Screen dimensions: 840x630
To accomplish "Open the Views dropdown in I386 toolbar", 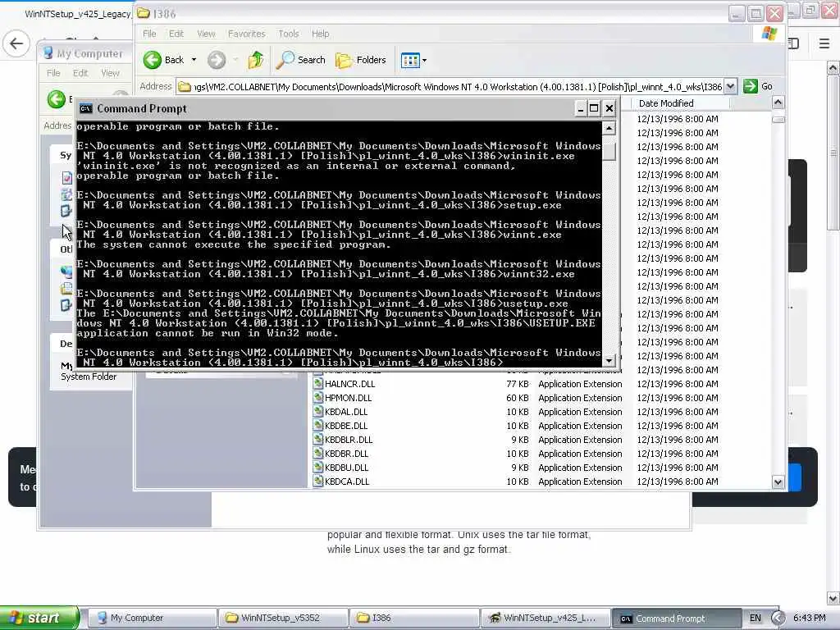I will coord(413,61).
